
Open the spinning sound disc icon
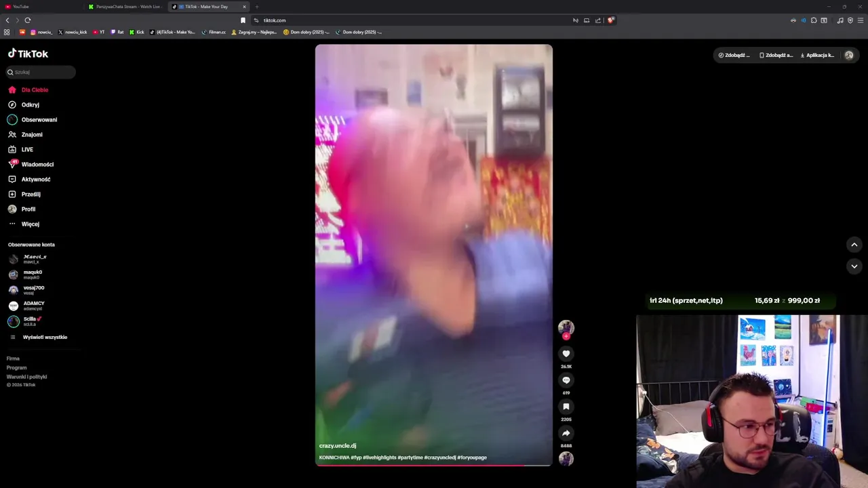tap(566, 459)
